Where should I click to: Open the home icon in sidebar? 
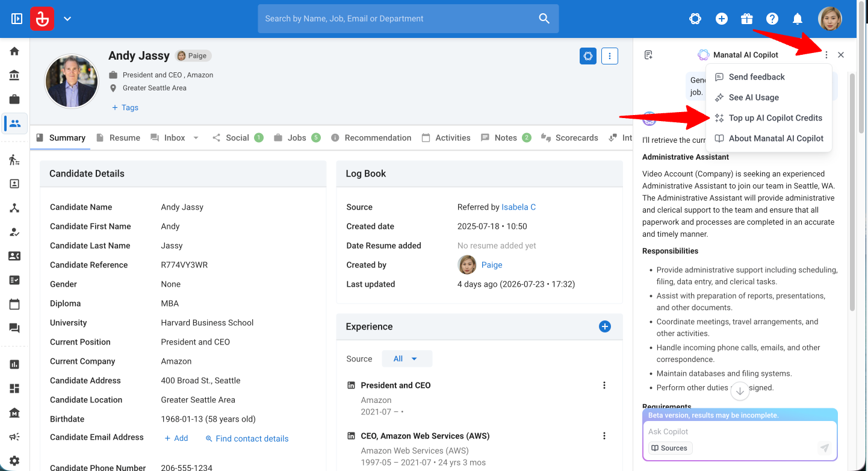point(14,51)
